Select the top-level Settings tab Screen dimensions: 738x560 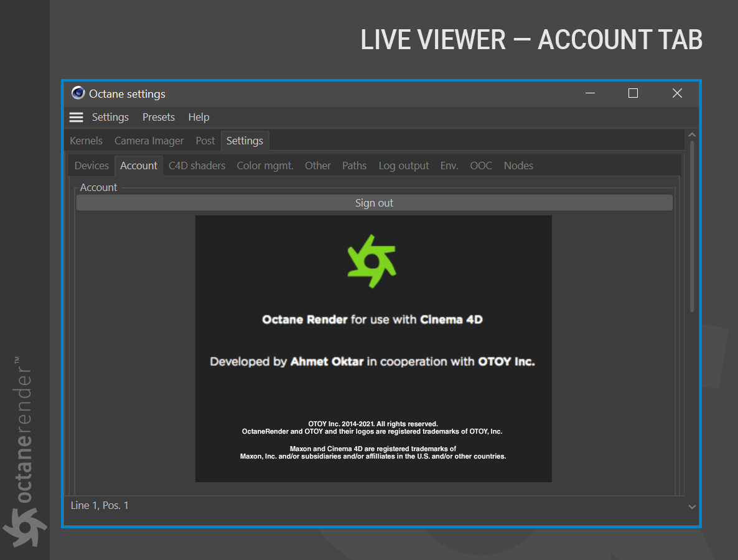(x=245, y=141)
